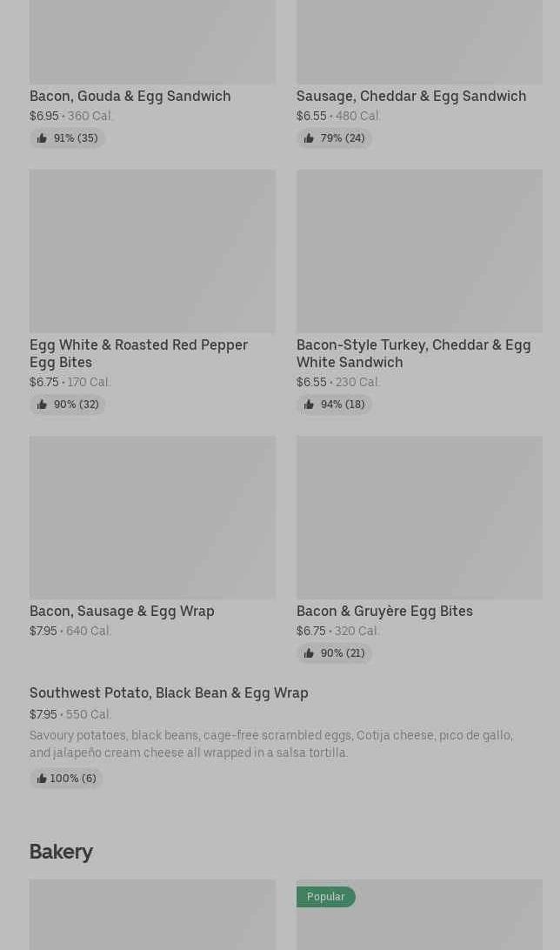The width and height of the screenshot is (560, 950).
Task: Click thumbs-up icon for Bacon, Gouda & Egg Sandwich
Action: click(42, 138)
